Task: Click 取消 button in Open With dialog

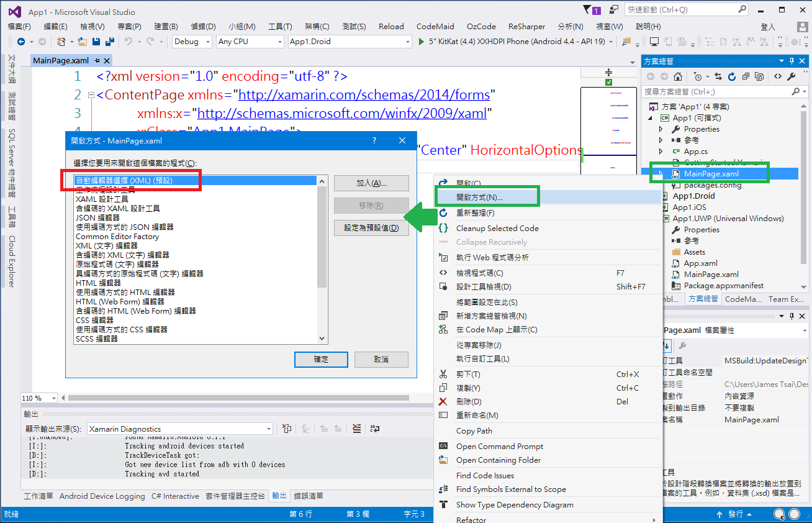Action: [381, 360]
